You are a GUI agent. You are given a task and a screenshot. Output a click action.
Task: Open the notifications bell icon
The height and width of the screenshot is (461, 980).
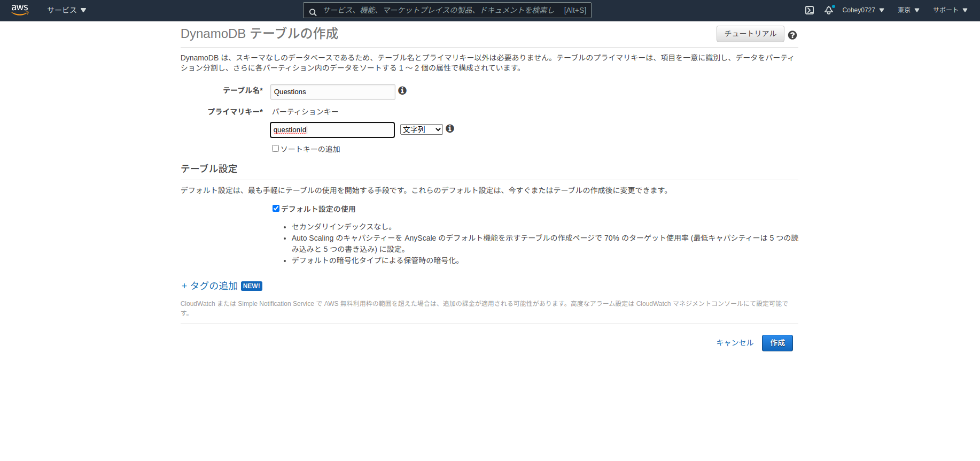click(x=829, y=10)
